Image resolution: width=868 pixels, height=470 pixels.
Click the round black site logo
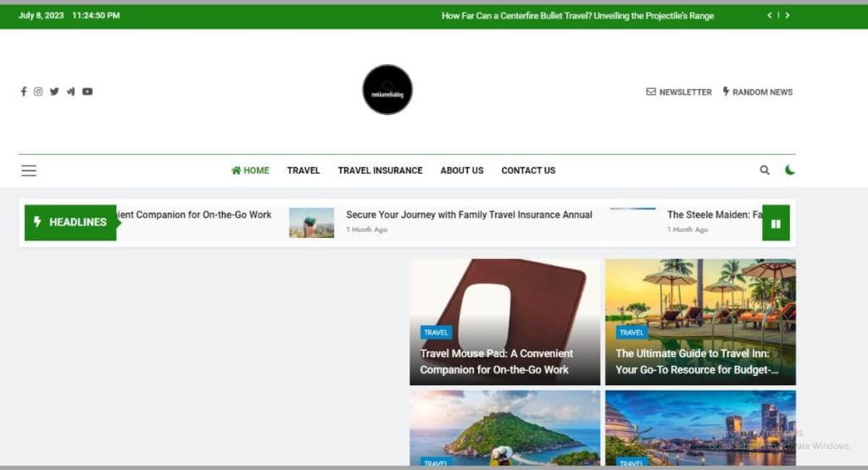(x=387, y=90)
